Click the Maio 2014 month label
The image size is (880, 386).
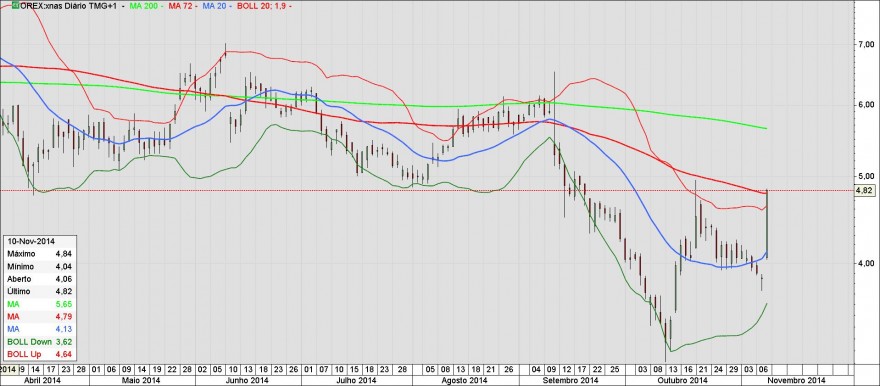(140, 380)
